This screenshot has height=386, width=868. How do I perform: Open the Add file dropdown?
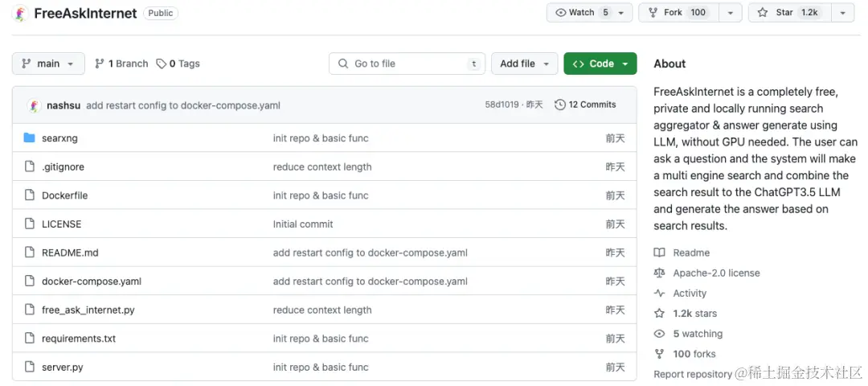click(x=524, y=64)
